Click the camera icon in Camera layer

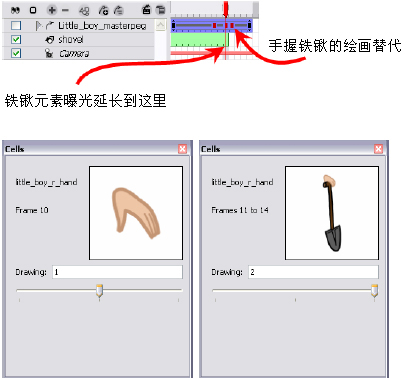pos(49,53)
